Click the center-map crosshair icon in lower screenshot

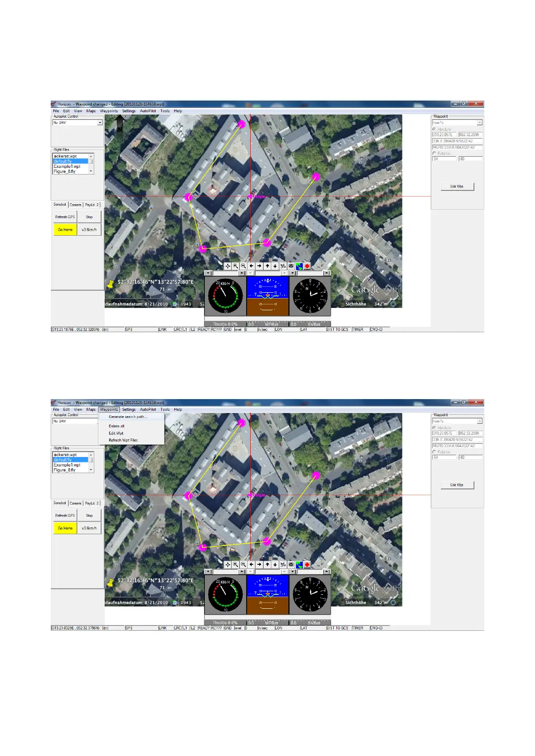(228, 564)
